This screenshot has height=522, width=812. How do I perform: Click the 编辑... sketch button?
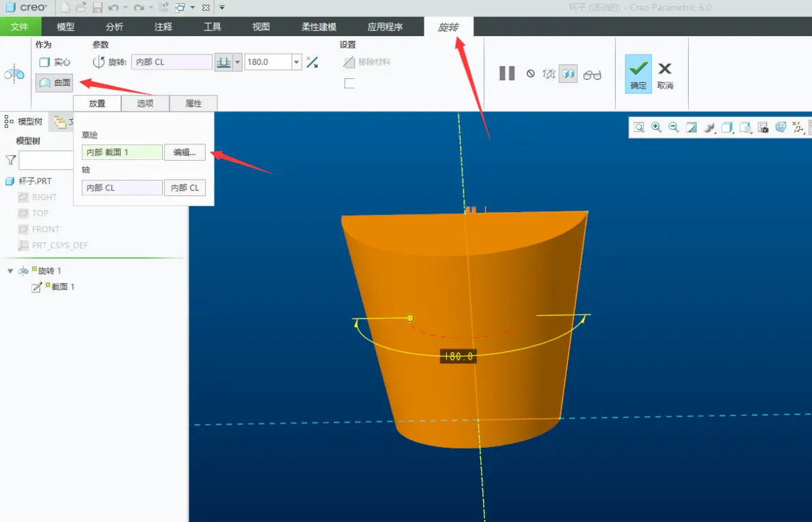[x=185, y=152]
